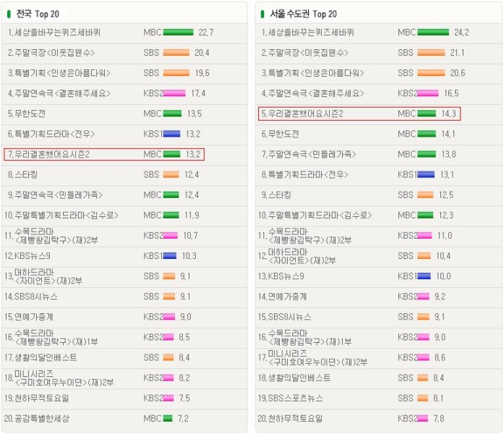
Task: Click '15.연예가중계' in the 전국 list
Action: [29, 317]
